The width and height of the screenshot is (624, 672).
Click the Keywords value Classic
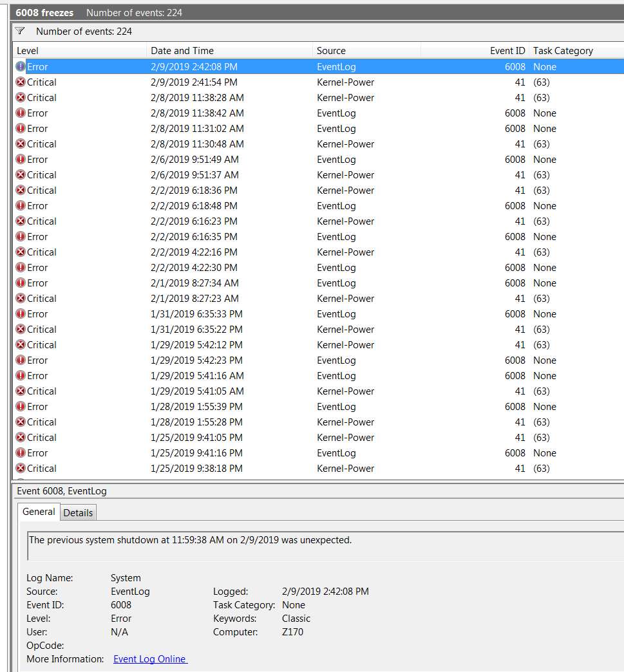click(296, 618)
